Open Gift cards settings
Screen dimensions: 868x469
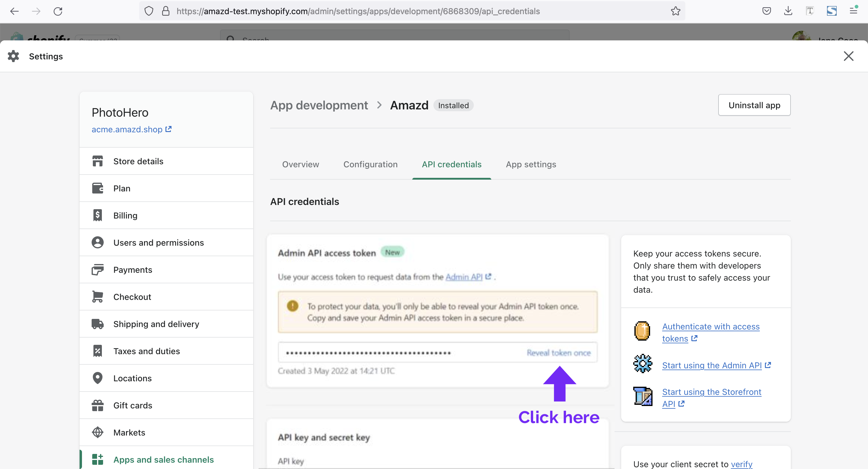coord(166,405)
